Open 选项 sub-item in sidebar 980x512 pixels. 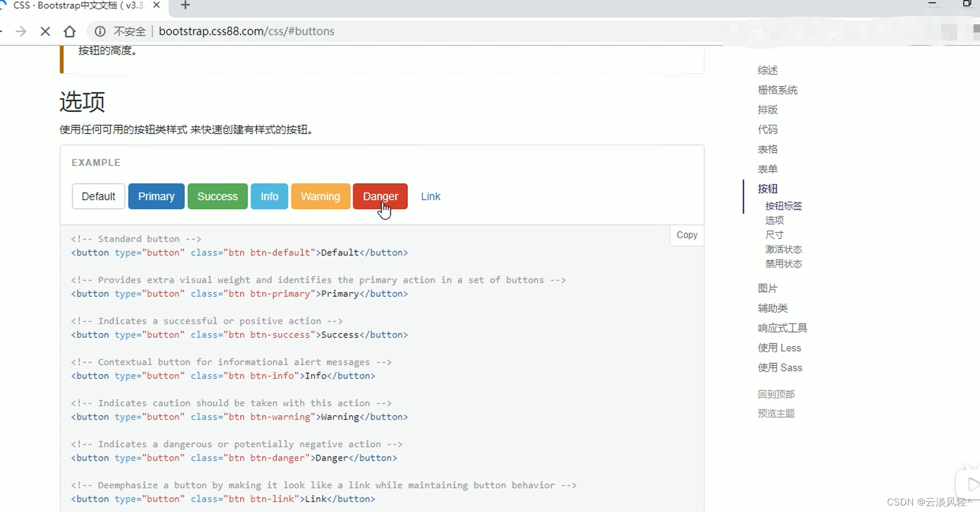[x=774, y=221]
